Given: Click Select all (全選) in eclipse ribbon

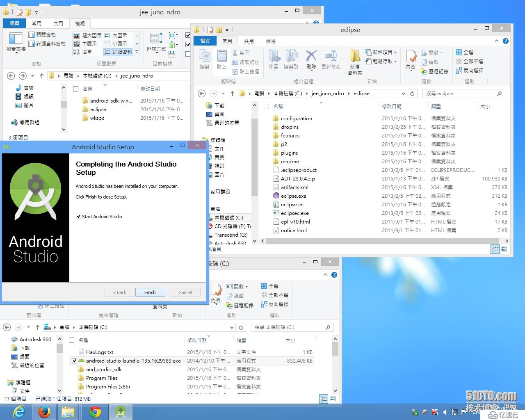Looking at the screenshot, I should pos(465,52).
